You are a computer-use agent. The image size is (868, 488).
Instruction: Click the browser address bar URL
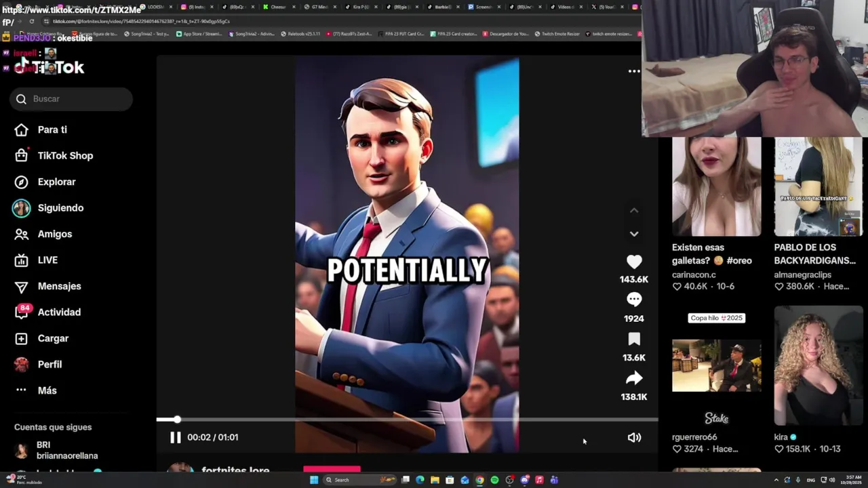click(x=141, y=21)
